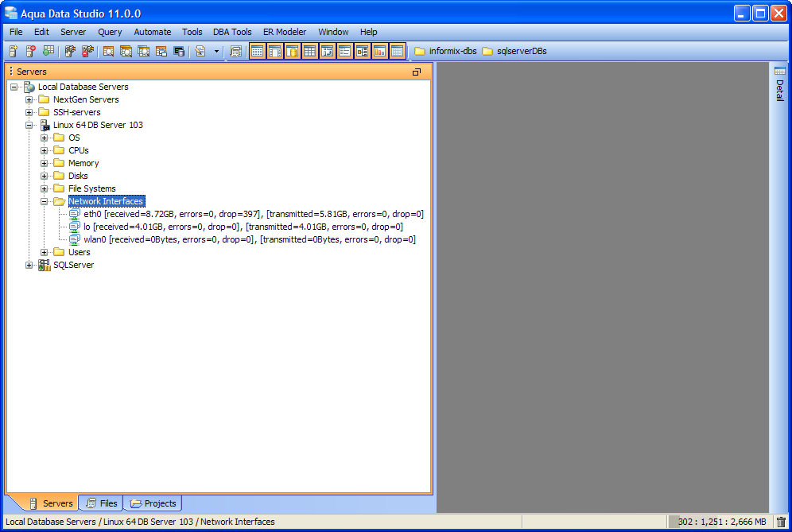
Task: Toggle the form list view toolbar button
Action: 345,51
